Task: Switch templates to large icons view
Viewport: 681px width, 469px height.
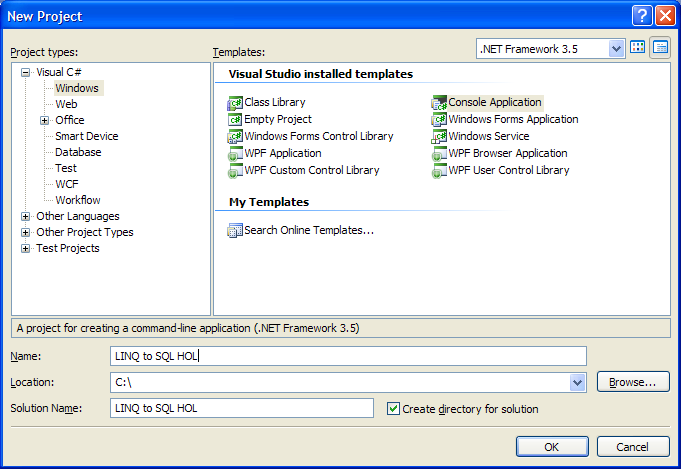Action: point(638,47)
